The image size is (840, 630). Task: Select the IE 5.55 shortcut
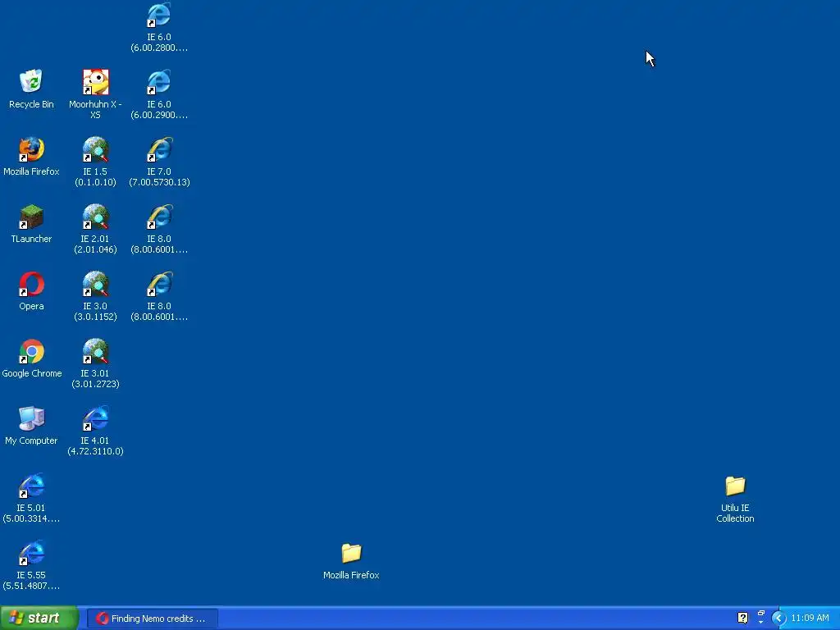(32, 565)
